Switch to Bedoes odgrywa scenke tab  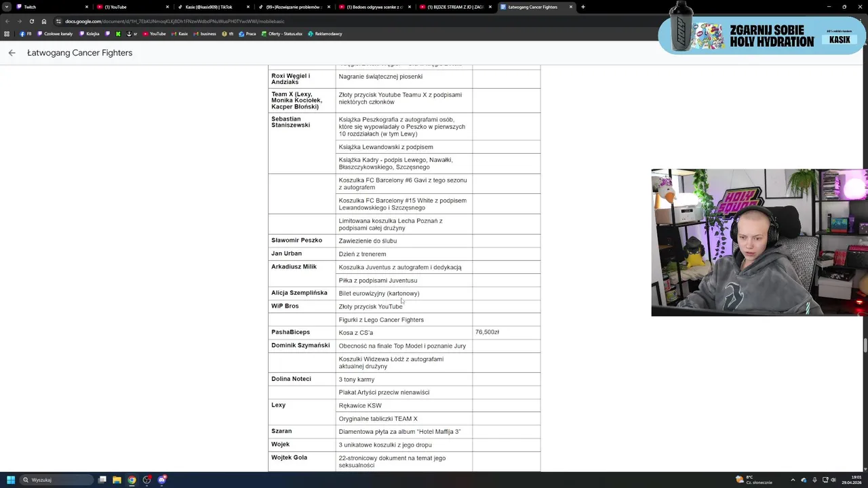[x=374, y=7]
